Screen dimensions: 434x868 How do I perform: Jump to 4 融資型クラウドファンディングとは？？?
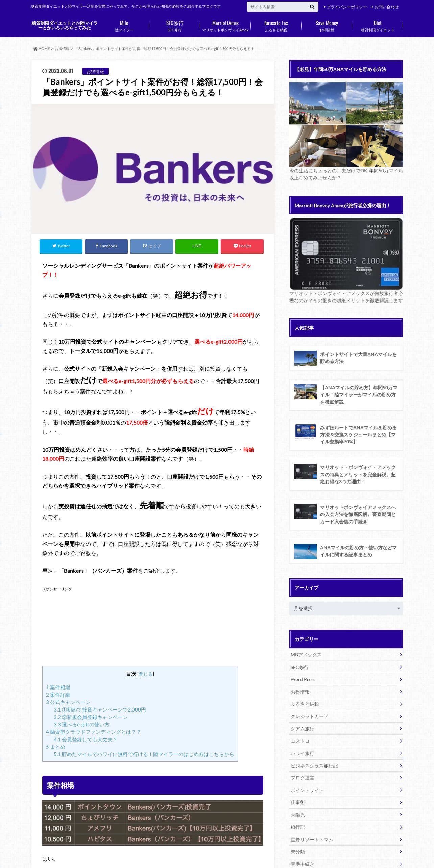(93, 732)
